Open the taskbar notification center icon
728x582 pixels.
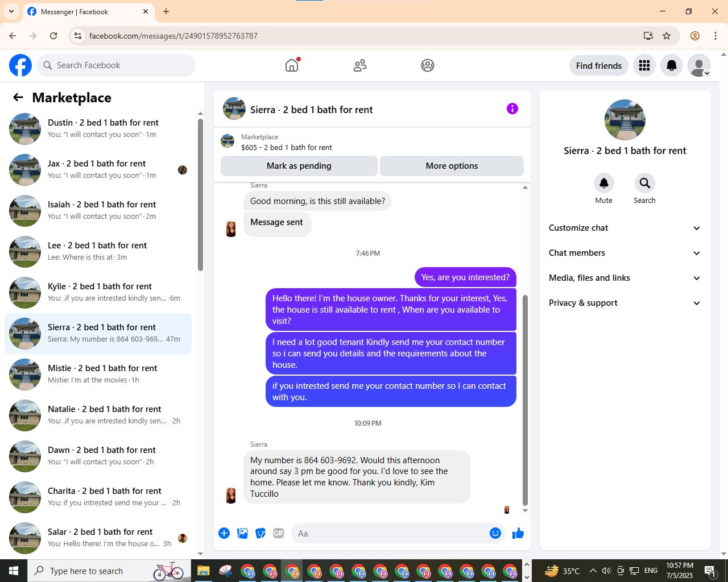(710, 571)
